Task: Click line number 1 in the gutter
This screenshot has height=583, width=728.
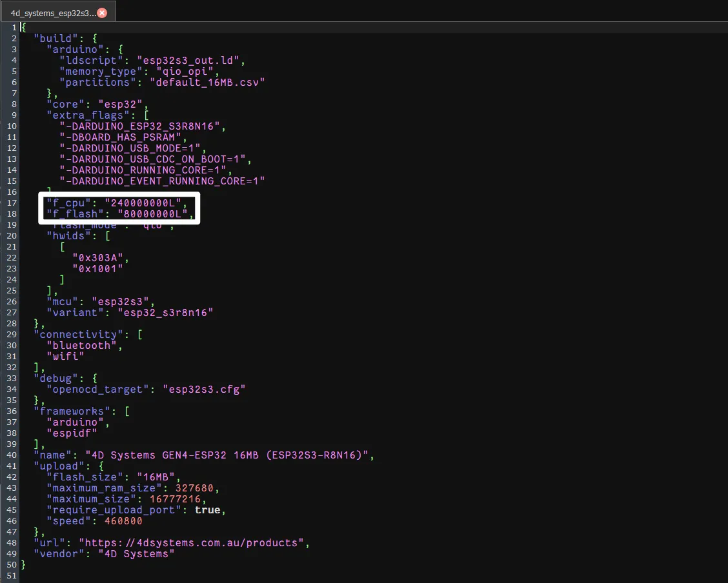Action: point(14,27)
